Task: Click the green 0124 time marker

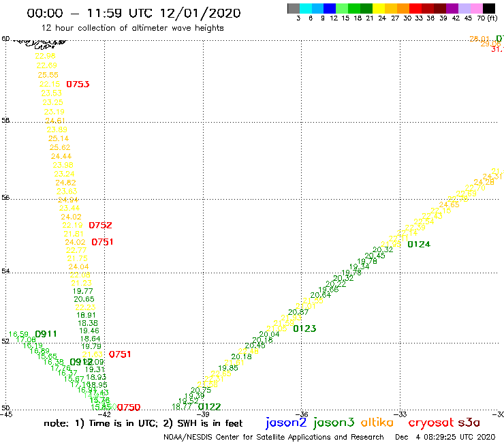Action: [419, 245]
